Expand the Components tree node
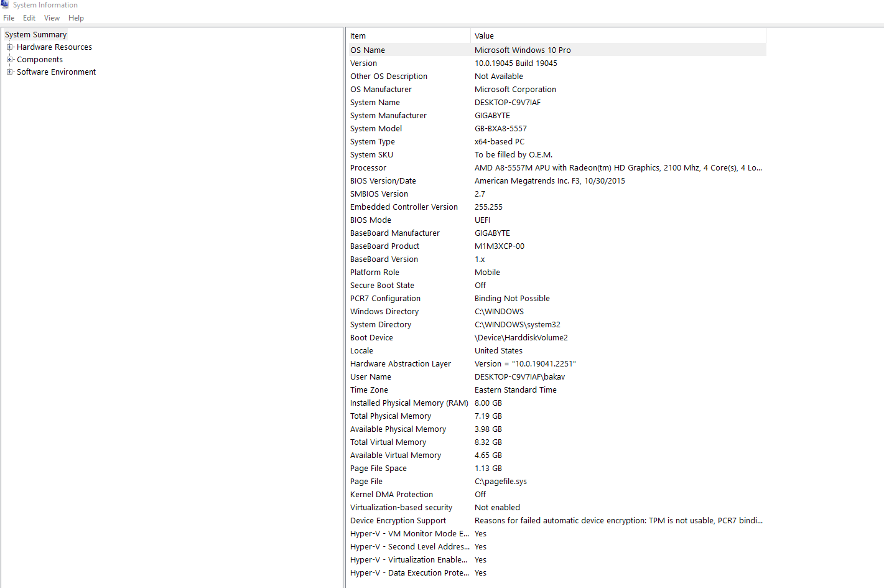 10,60
